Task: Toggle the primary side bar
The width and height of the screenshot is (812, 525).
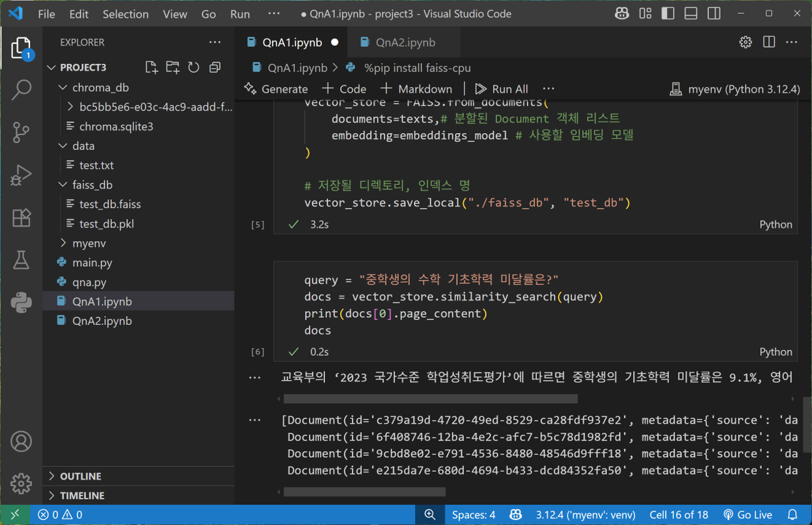Action: coord(668,13)
